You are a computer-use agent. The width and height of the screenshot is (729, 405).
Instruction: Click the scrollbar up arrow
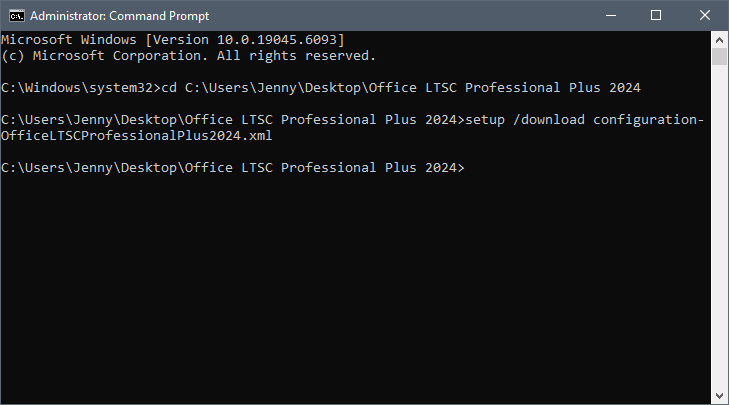(x=719, y=40)
